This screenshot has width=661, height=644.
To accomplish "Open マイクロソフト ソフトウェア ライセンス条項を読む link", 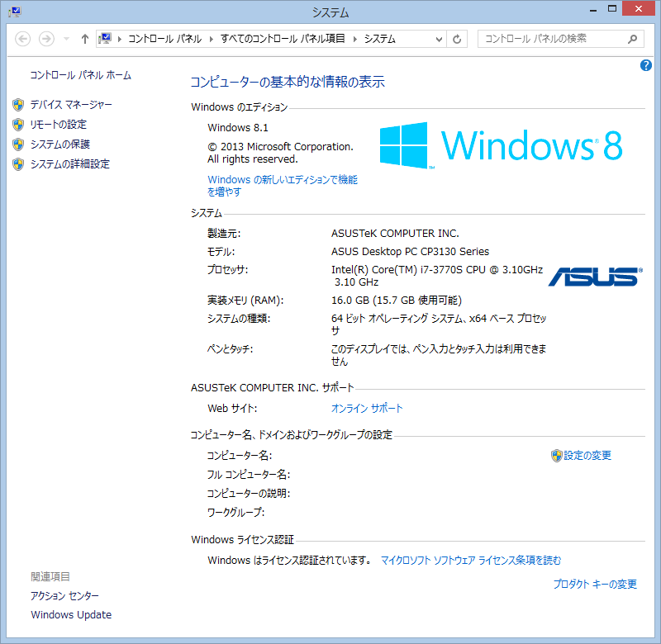I will click(471, 560).
